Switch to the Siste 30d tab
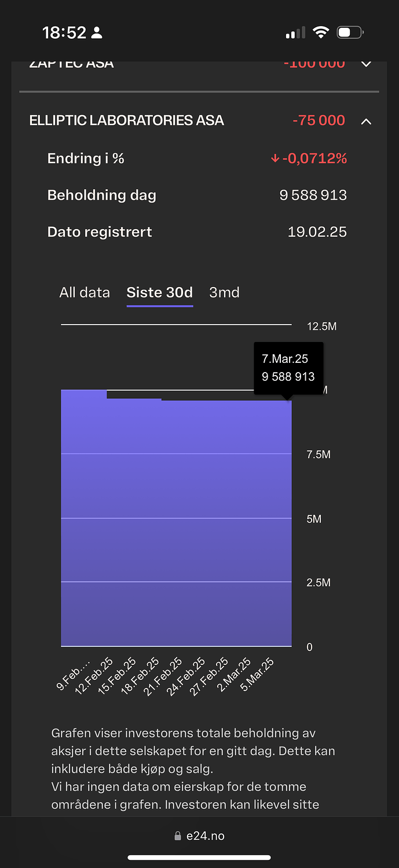Viewport: 399px width, 868px height. coord(160,292)
